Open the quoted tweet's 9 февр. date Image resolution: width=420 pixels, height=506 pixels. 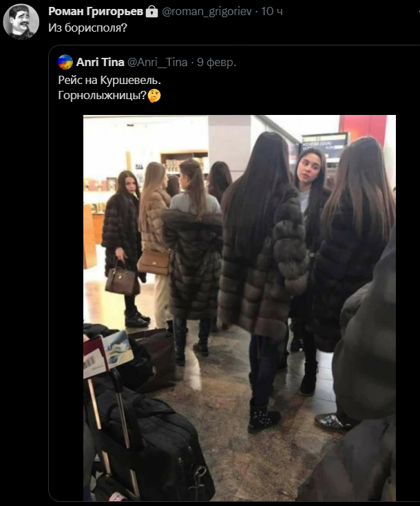(x=217, y=62)
